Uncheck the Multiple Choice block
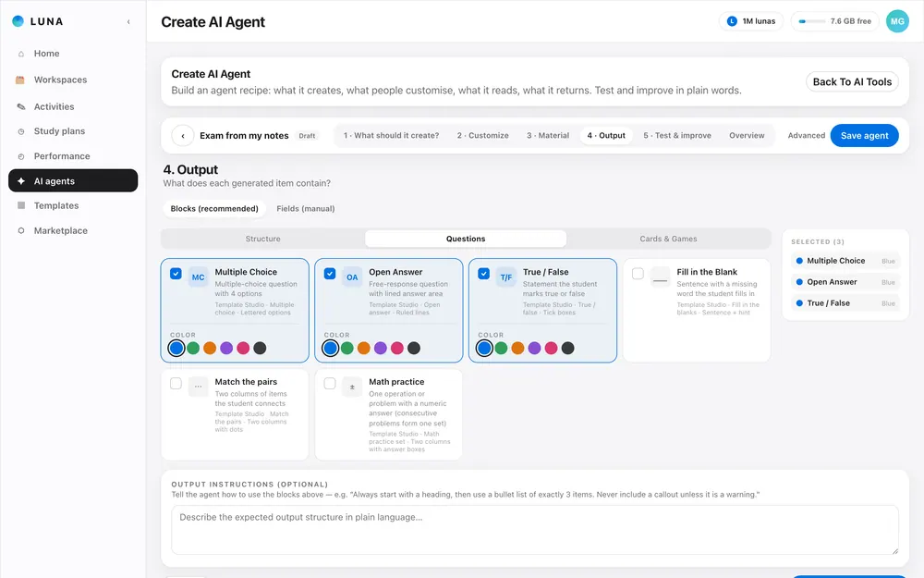The image size is (924, 578). tap(176, 274)
